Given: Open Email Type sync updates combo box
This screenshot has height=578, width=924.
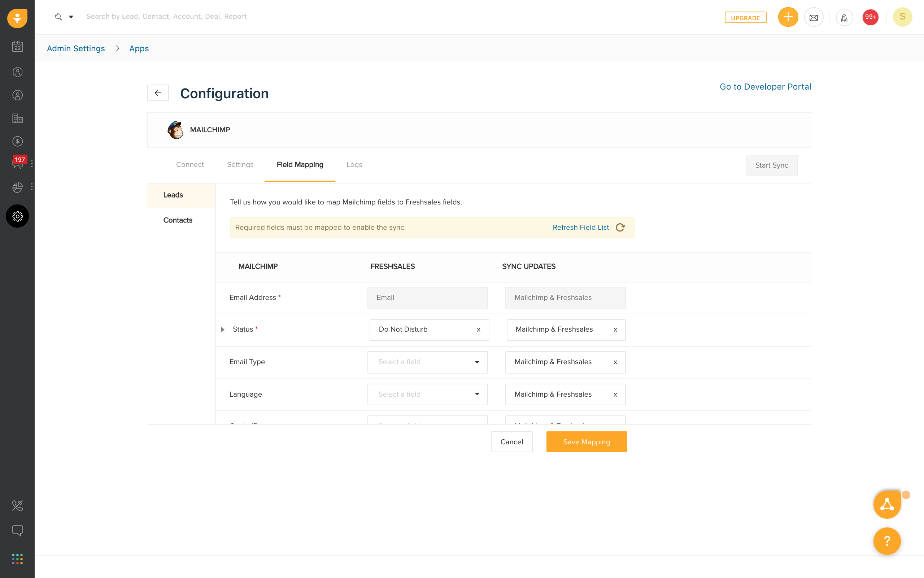Looking at the screenshot, I should [565, 362].
